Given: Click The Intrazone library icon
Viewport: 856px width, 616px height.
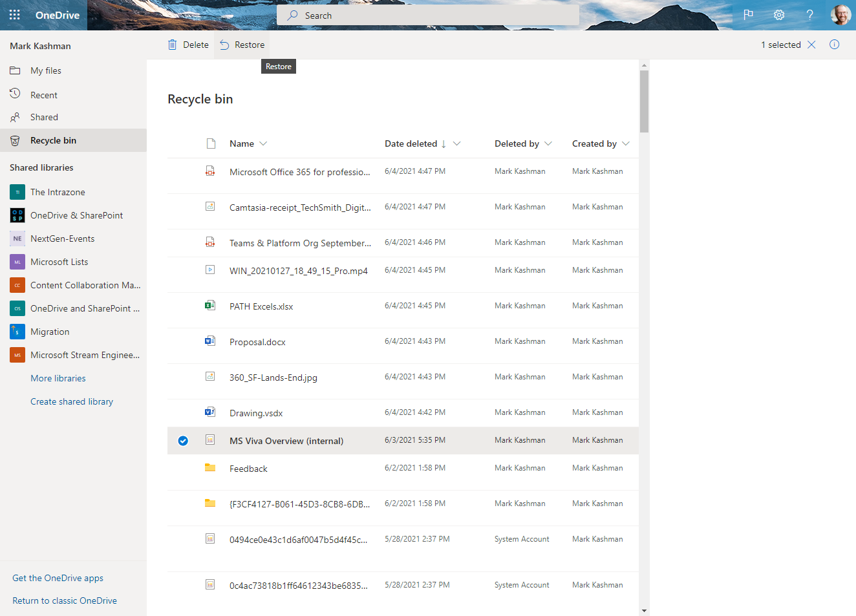Looking at the screenshot, I should click(x=17, y=192).
